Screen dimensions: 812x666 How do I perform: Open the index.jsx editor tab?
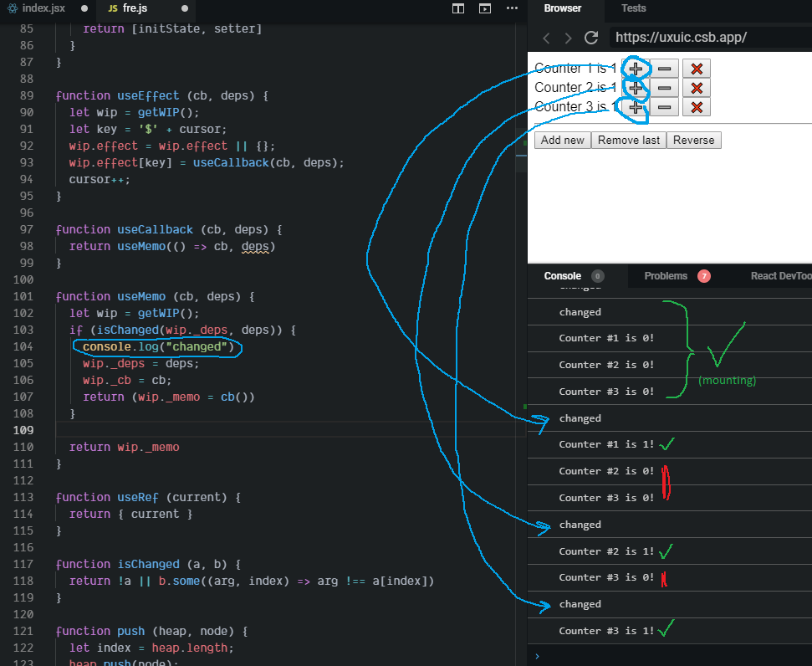[x=44, y=8]
